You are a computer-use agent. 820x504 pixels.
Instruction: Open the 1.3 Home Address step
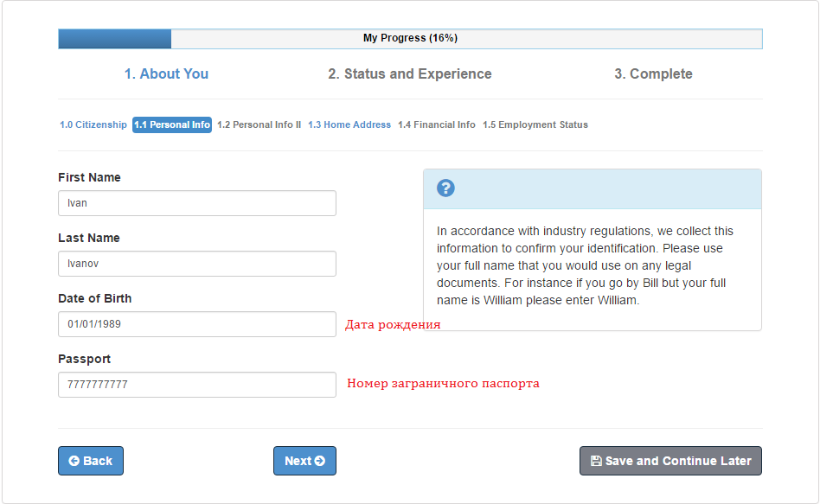349,125
